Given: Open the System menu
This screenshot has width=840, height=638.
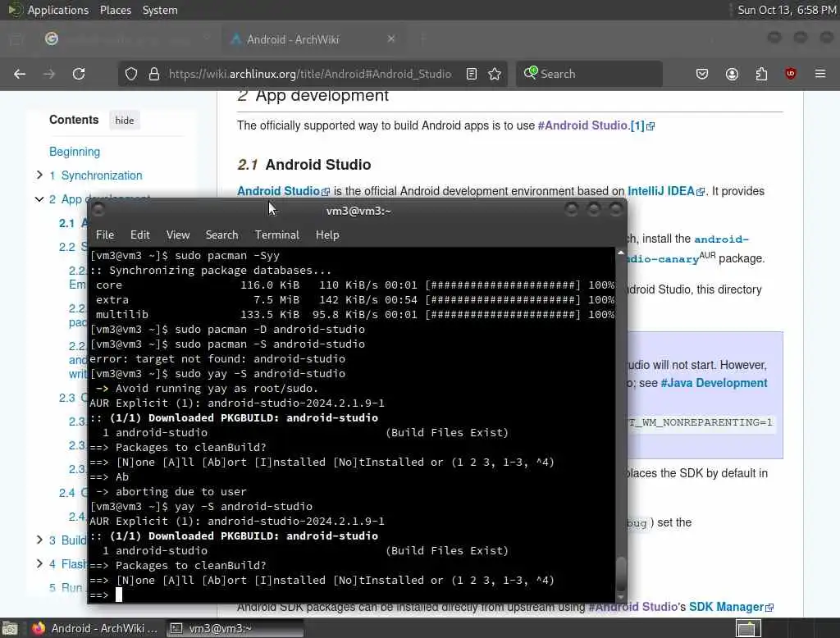Looking at the screenshot, I should [160, 10].
